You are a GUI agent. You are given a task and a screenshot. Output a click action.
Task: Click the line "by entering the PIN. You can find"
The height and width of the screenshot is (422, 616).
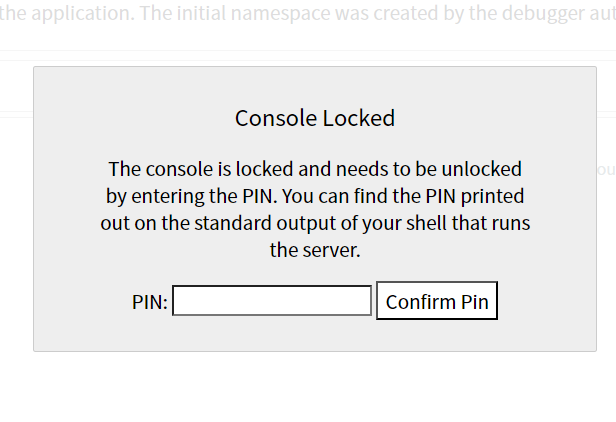click(x=315, y=196)
